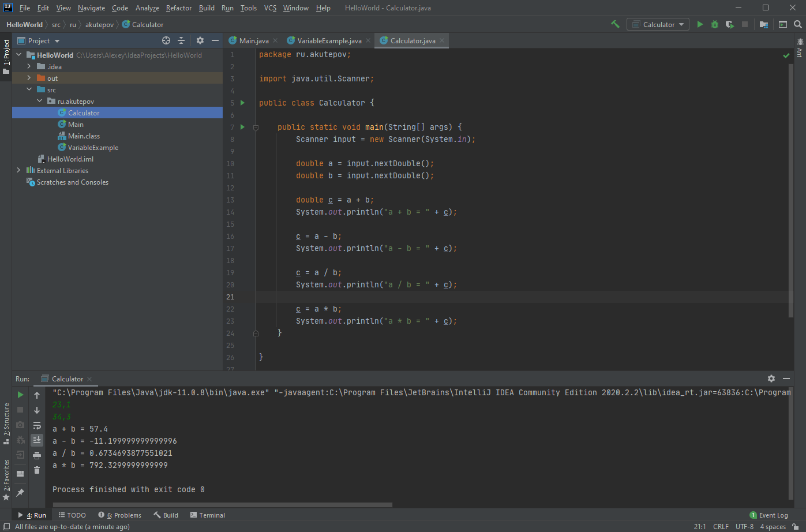Expand the .idea folder

tap(29, 66)
